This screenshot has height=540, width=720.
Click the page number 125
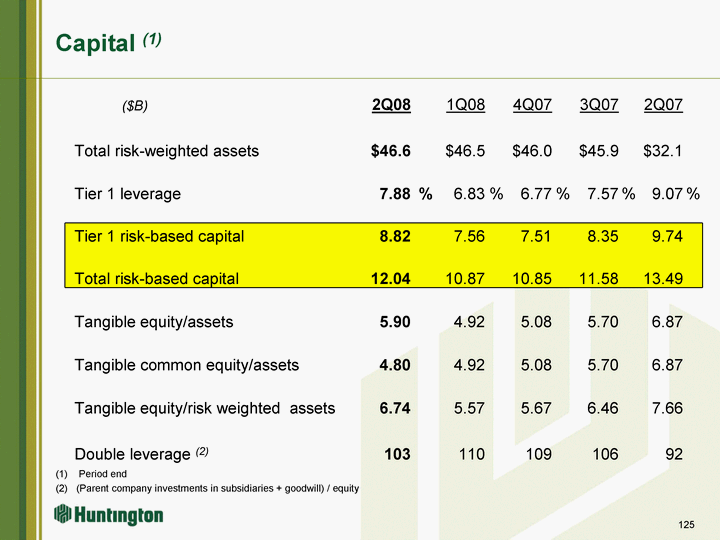tap(687, 523)
